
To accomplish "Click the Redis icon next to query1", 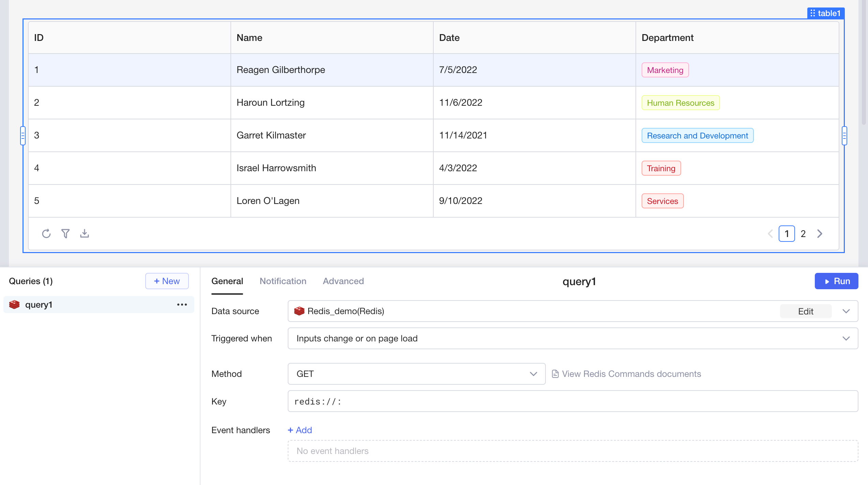I will click(x=14, y=304).
